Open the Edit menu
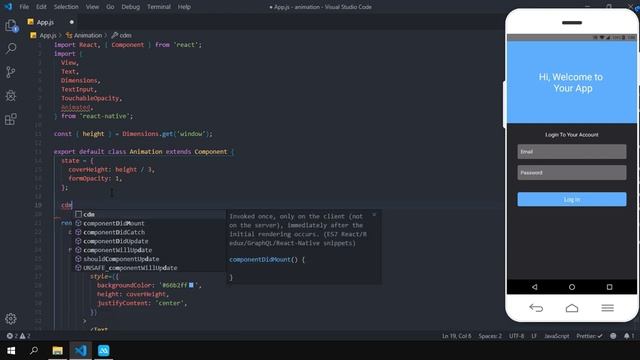 (41, 7)
